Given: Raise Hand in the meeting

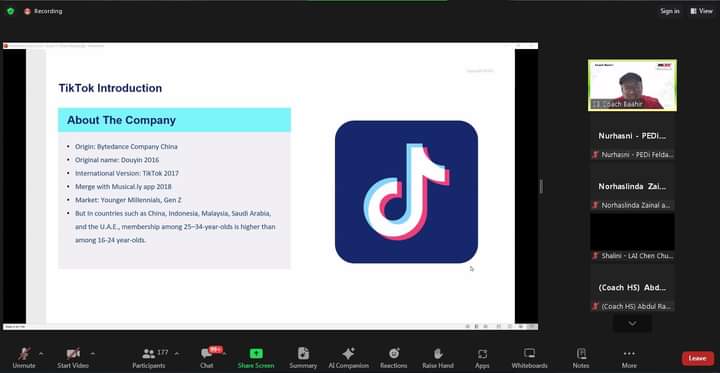Looking at the screenshot, I should pyautogui.click(x=438, y=358).
